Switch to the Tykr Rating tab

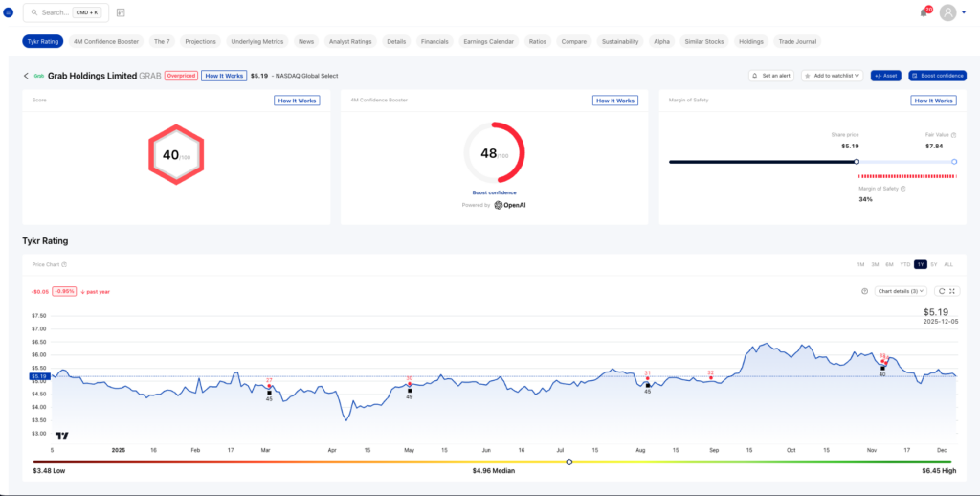43,41
